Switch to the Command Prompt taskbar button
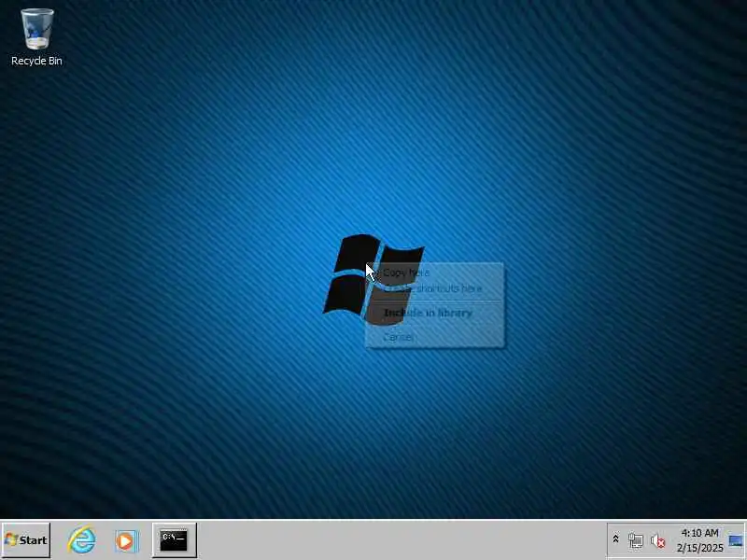The image size is (747, 560). pyautogui.click(x=174, y=539)
